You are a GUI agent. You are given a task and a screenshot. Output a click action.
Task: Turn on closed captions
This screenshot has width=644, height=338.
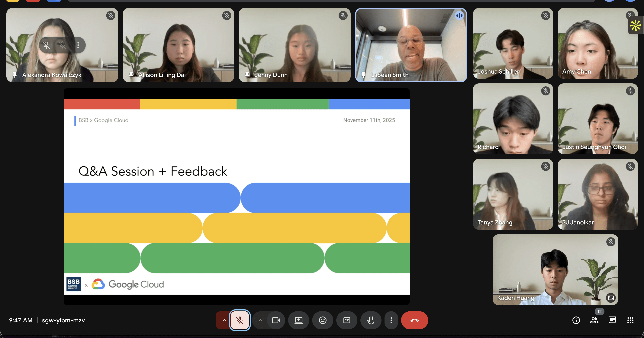[347, 320]
